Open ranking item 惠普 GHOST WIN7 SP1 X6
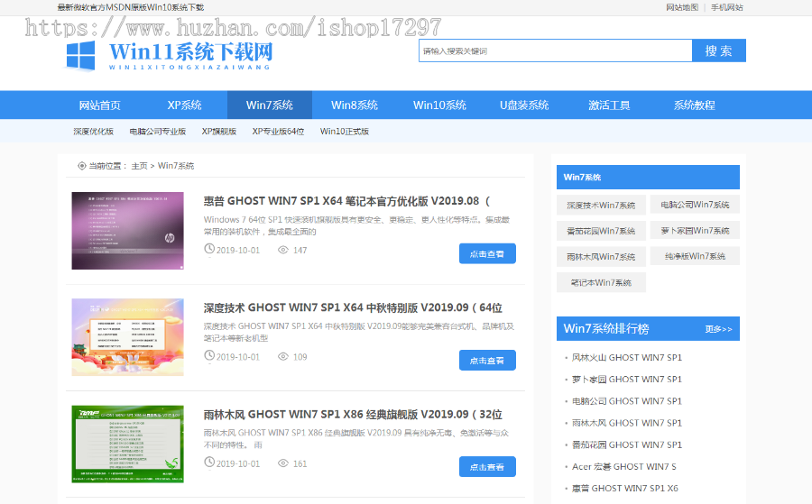 (624, 488)
